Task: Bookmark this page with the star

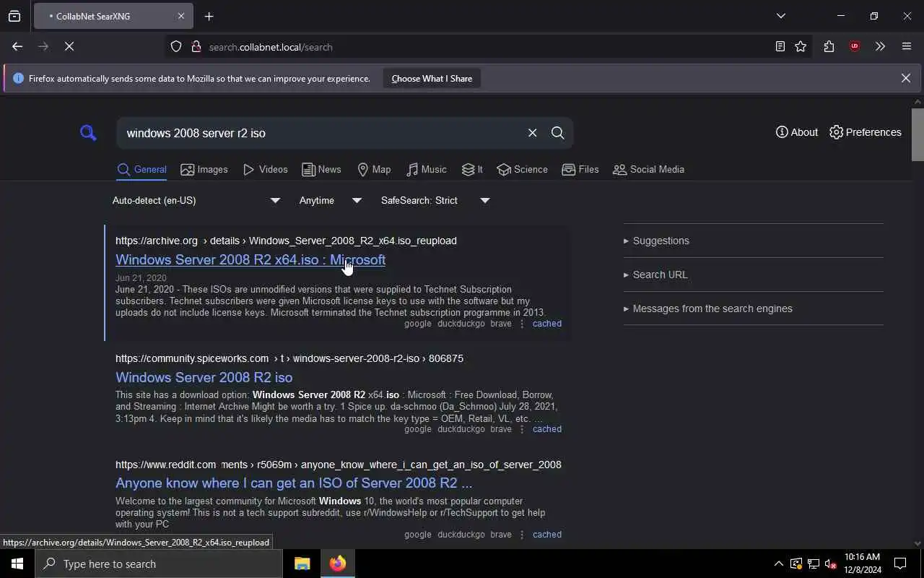Action: pos(801,47)
